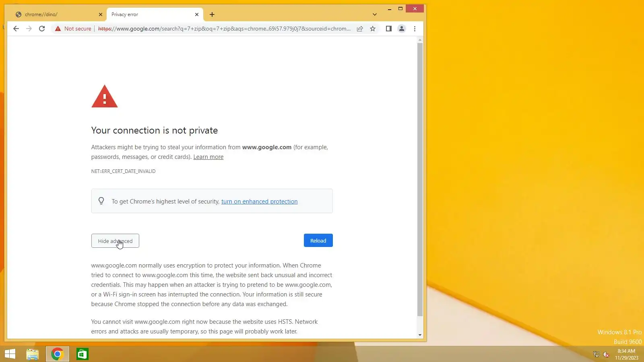Image resolution: width=644 pixels, height=362 pixels.
Task: Open the Windows Store taskbar icon
Action: 83,354
